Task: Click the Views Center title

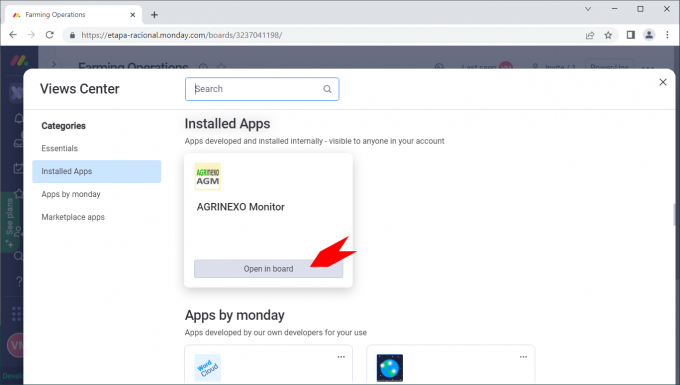Action: (79, 89)
